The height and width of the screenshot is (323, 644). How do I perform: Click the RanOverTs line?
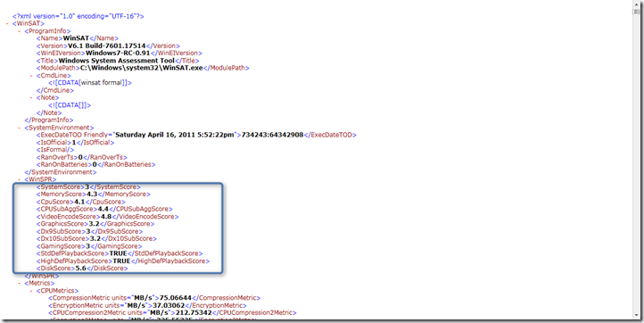coord(82,157)
